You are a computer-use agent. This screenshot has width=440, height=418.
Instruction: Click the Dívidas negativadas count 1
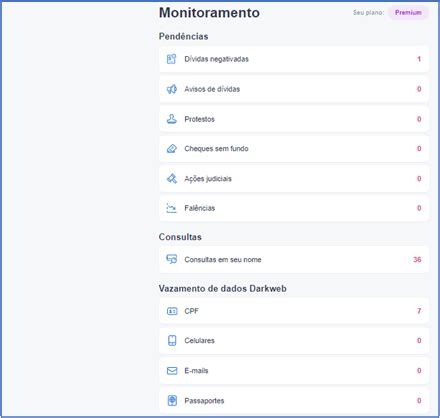coord(419,59)
